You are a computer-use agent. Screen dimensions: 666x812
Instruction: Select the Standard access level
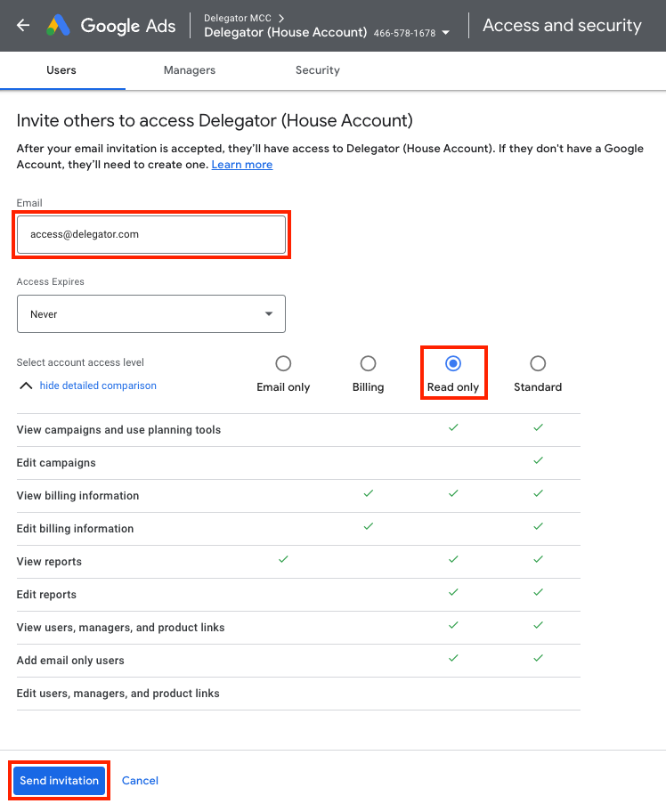tap(538, 363)
